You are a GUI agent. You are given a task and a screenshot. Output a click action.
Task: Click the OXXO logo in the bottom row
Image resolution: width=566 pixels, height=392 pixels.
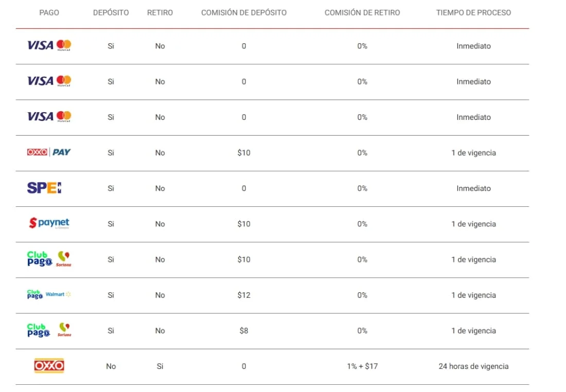point(49,366)
